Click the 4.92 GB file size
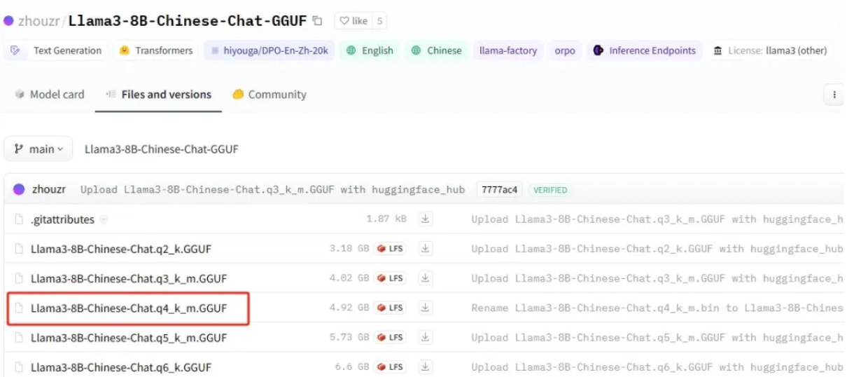Image resolution: width=868 pixels, height=377 pixels. pyautogui.click(x=349, y=308)
